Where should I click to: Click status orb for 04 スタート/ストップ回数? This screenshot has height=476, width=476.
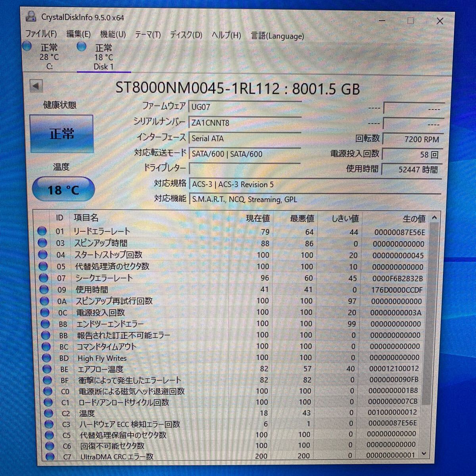click(x=43, y=254)
